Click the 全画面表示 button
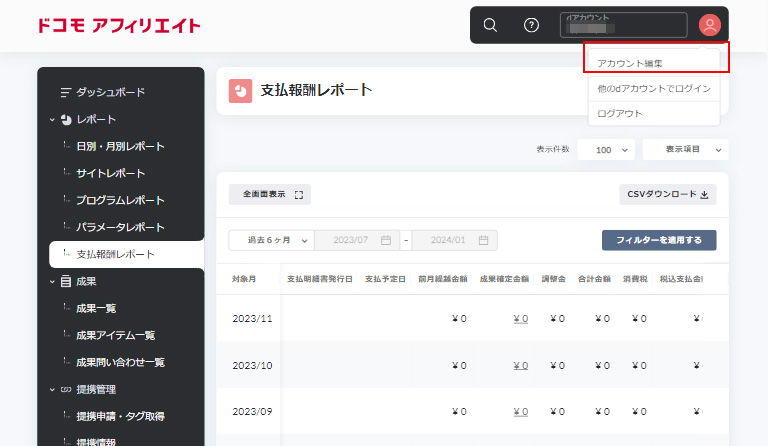Image resolution: width=768 pixels, height=446 pixels. click(270, 195)
